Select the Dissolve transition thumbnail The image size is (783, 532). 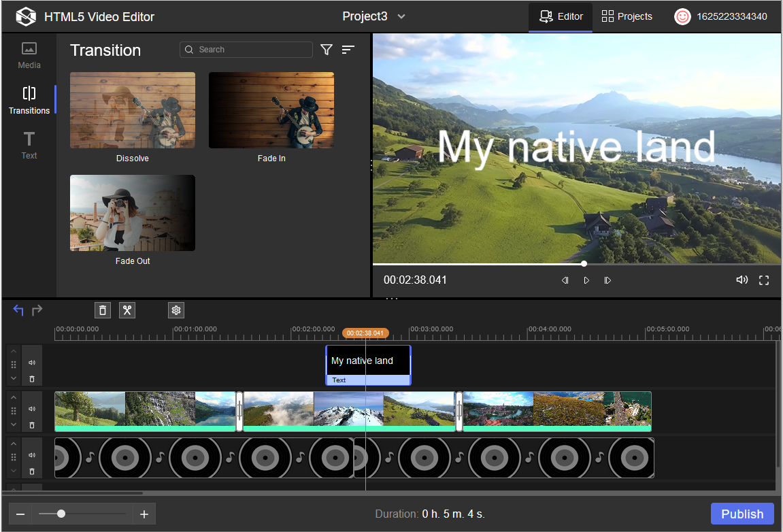132,110
